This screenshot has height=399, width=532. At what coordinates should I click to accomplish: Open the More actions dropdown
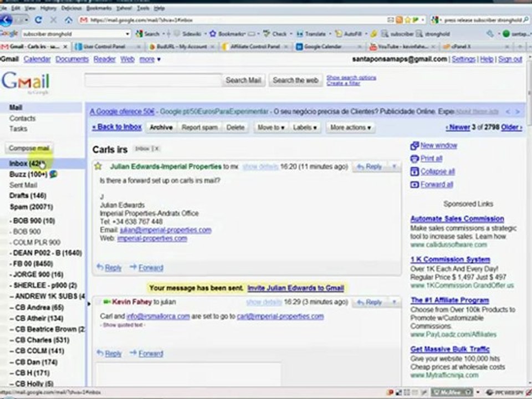[x=350, y=127]
